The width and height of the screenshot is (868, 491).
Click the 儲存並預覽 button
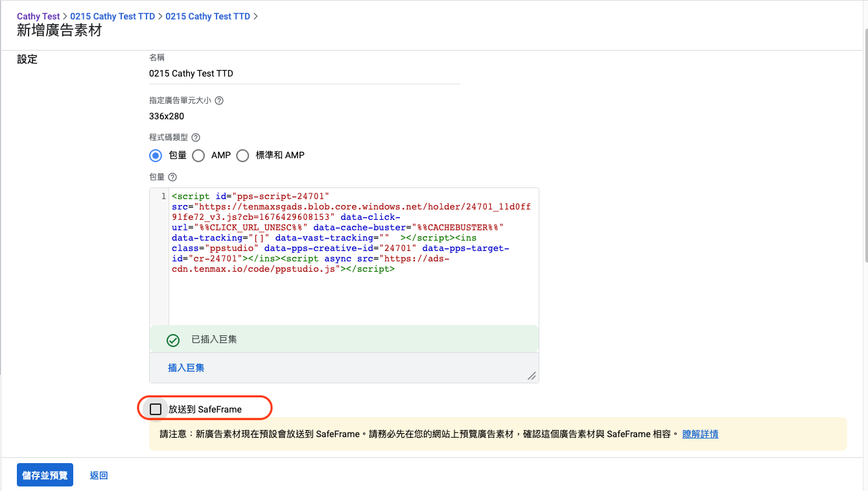tap(45, 475)
